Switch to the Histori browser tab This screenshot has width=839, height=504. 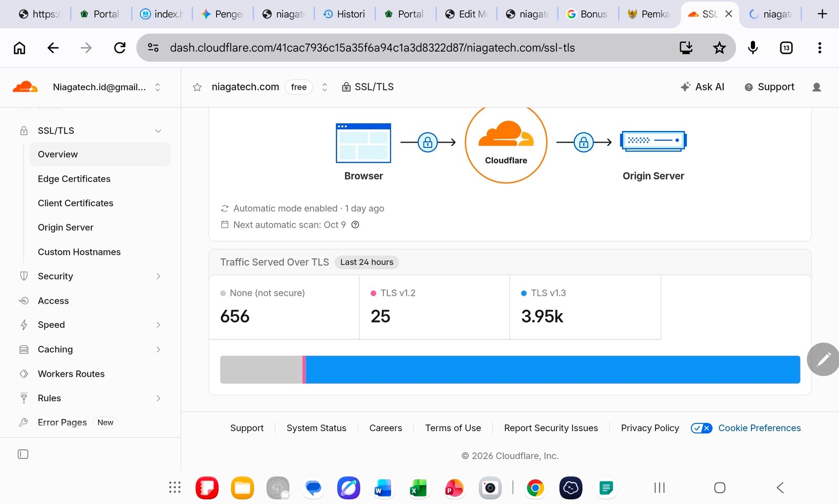click(345, 14)
